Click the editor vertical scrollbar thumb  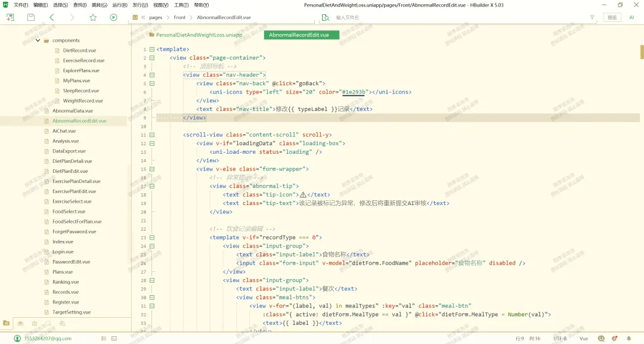pos(642,52)
